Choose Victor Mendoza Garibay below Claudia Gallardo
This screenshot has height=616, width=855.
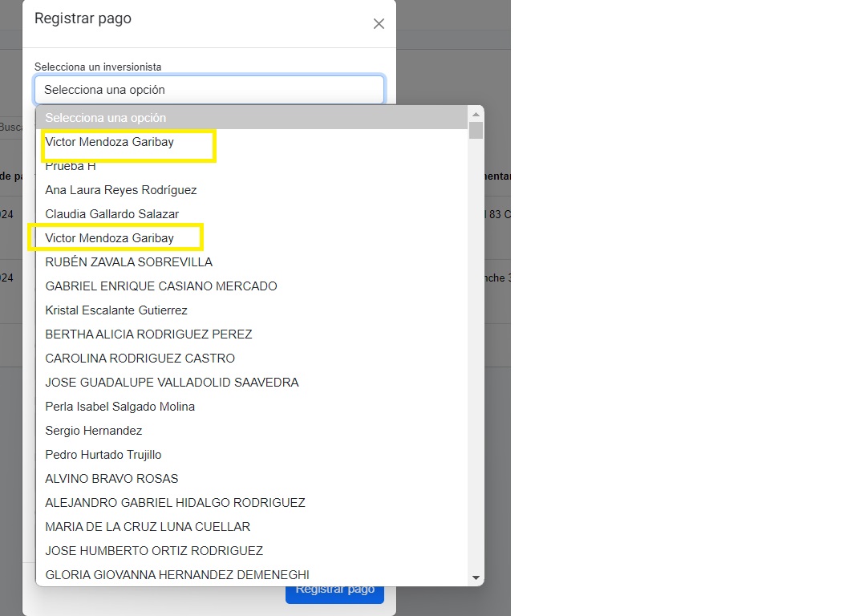(x=110, y=238)
